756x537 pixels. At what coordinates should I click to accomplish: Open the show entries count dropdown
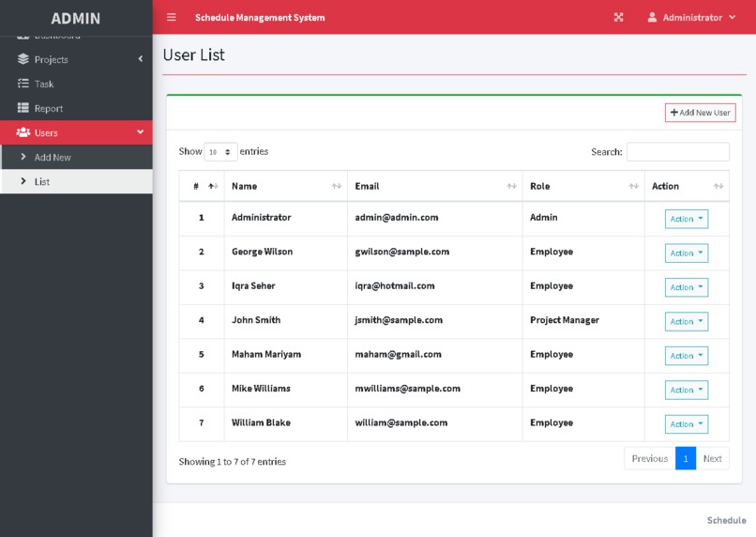pos(220,151)
